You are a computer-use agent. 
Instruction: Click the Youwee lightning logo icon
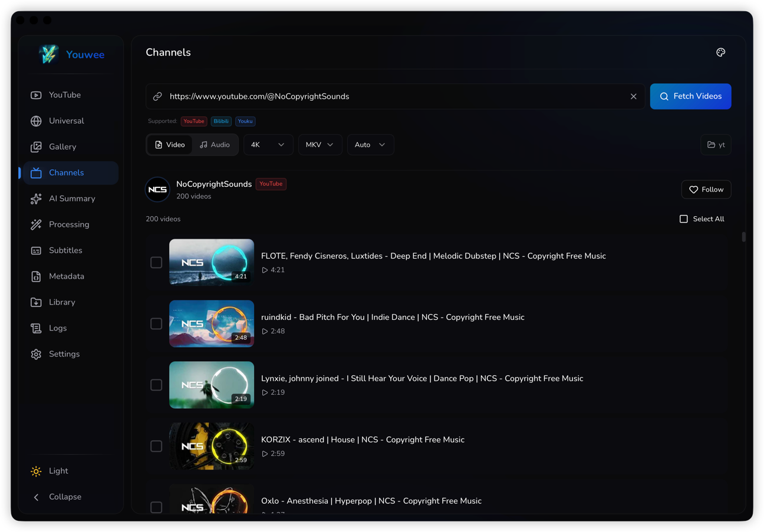point(48,54)
